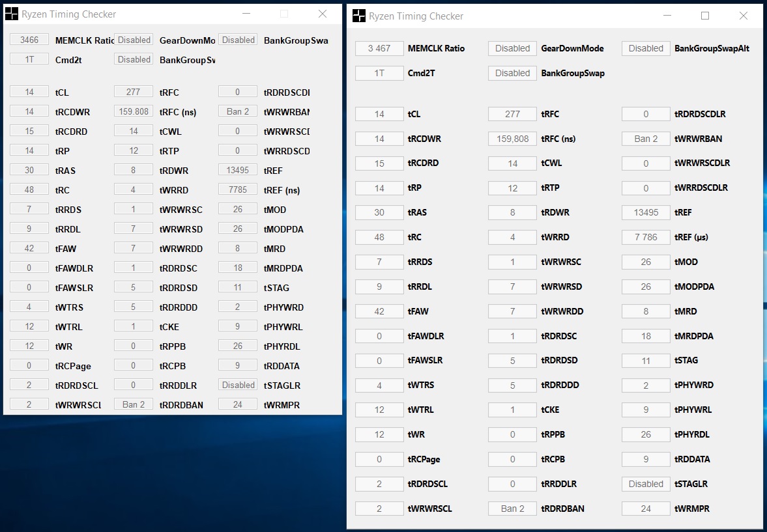The width and height of the screenshot is (767, 532).
Task: Select the tREF value 13495 in left window
Action: click(x=238, y=170)
